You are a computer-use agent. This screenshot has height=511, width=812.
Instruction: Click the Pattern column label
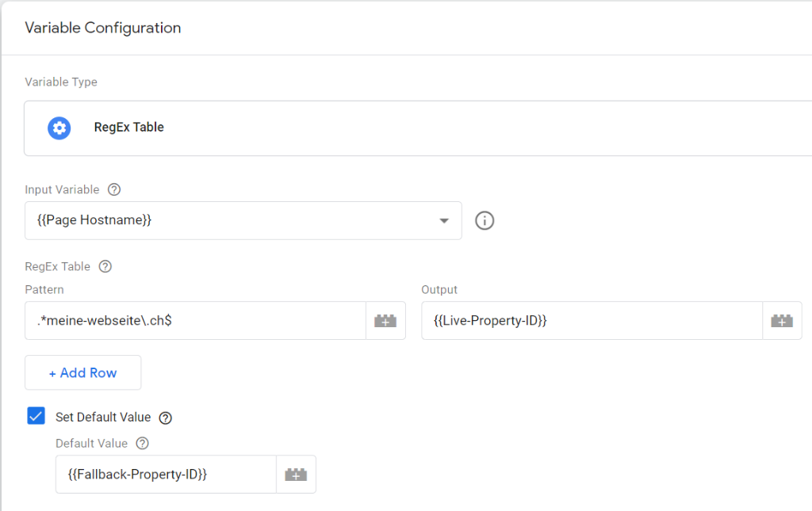click(x=44, y=290)
